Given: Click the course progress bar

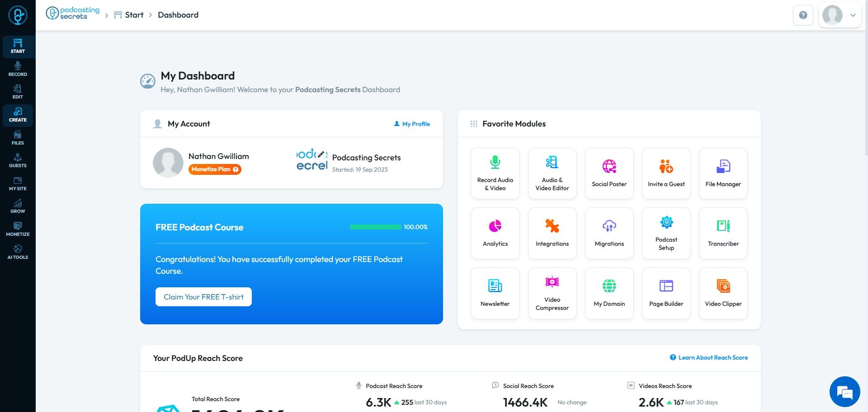Looking at the screenshot, I should [x=375, y=227].
